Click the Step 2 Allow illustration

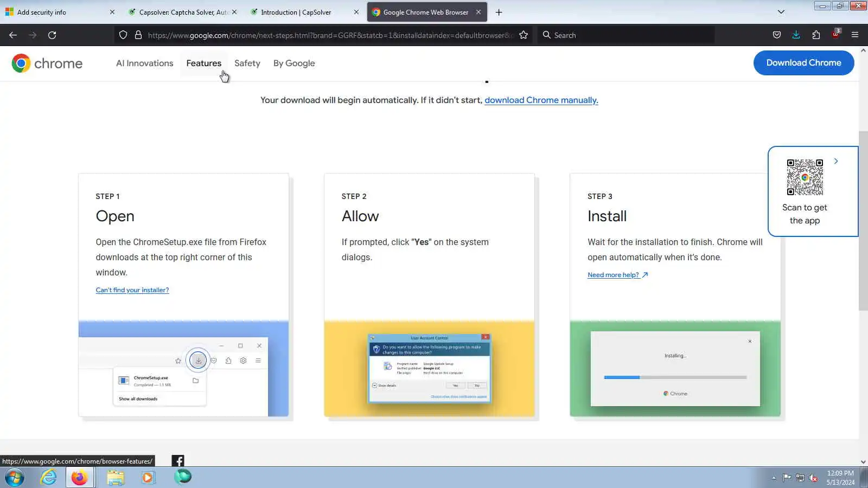tap(429, 369)
